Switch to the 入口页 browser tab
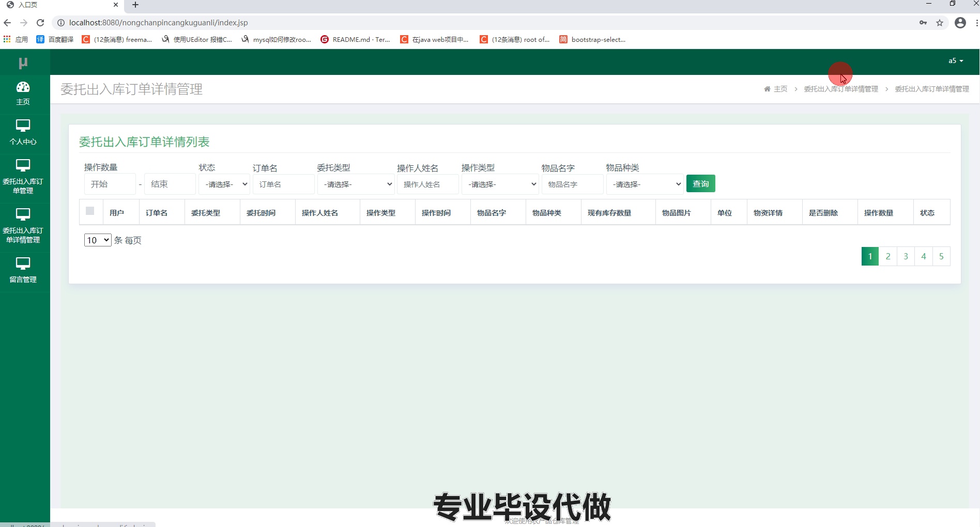This screenshot has width=980, height=527. [57, 5]
